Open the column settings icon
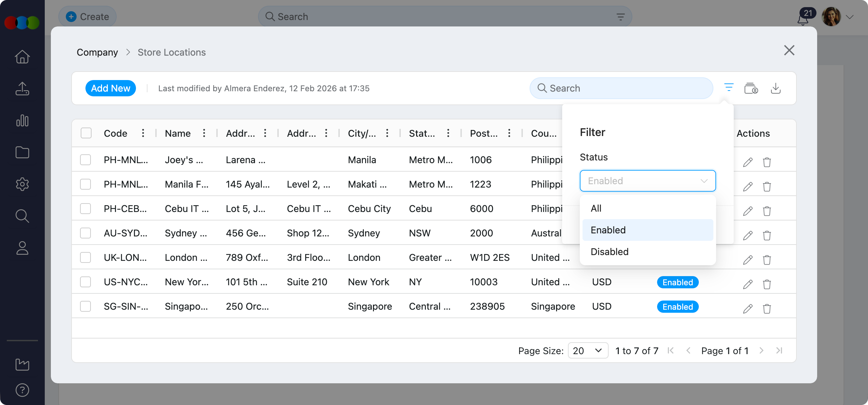Screen dimensions: 868x405 tap(751, 88)
